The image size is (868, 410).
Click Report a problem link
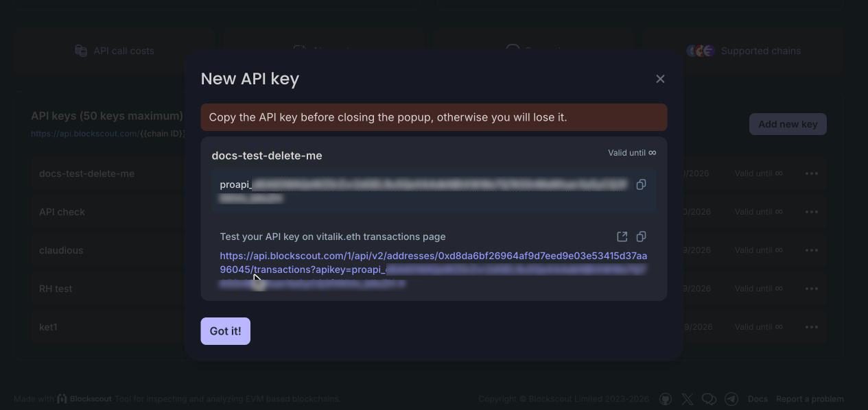[810, 399]
